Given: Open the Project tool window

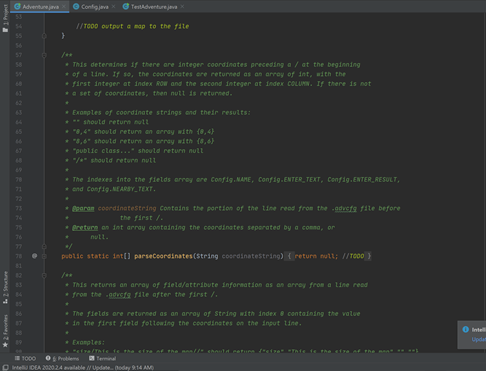Looking at the screenshot, I should click(5, 18).
